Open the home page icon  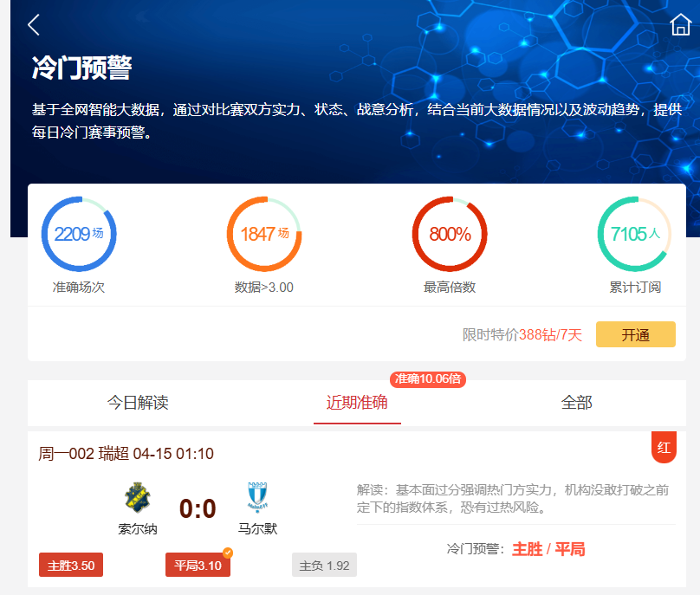(680, 25)
